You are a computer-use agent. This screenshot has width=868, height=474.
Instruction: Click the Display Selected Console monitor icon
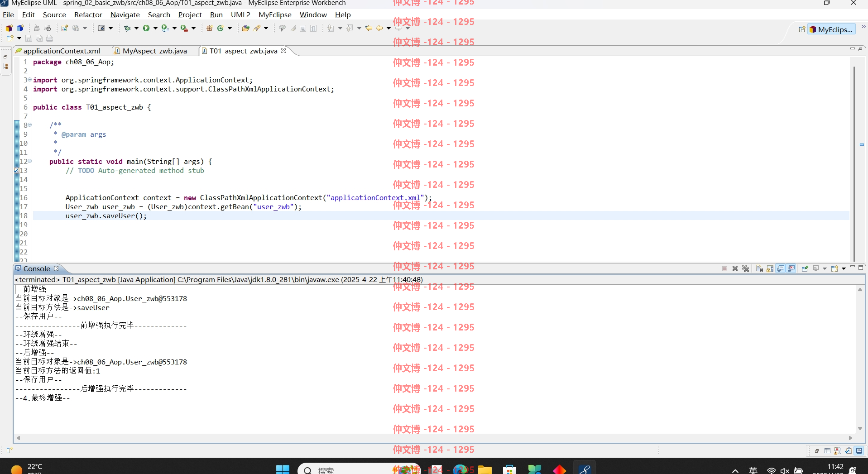pos(815,269)
